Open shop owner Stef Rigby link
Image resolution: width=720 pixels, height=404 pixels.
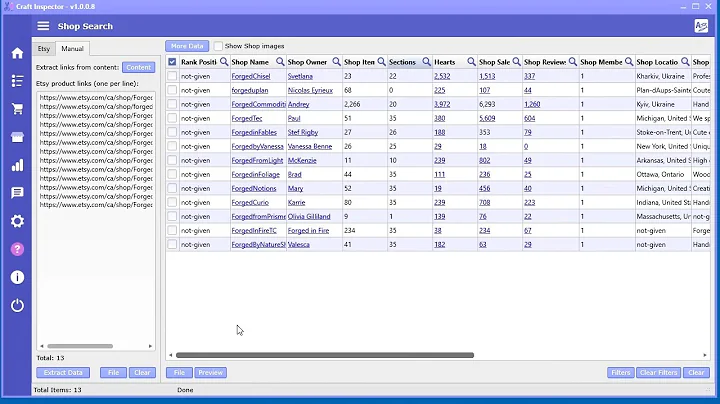coord(303,132)
